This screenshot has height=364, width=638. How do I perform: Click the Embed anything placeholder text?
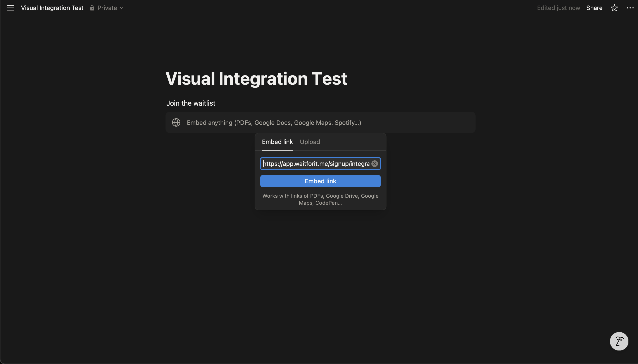[x=274, y=122]
